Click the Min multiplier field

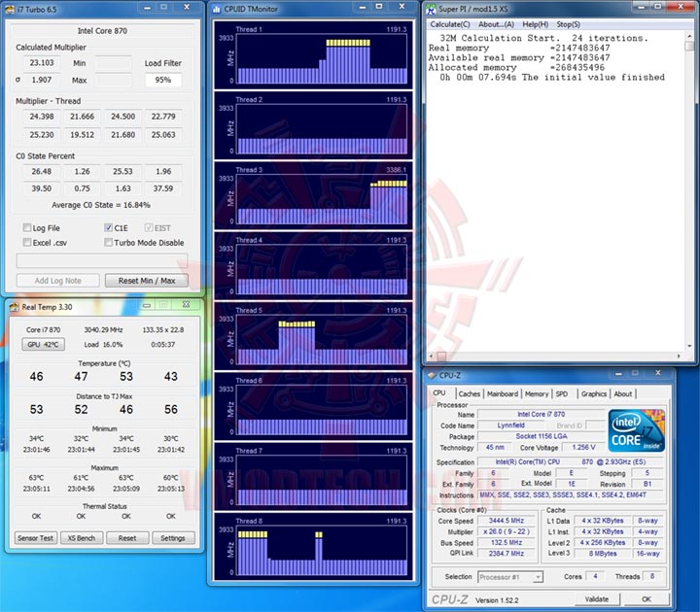pyautogui.click(x=114, y=63)
